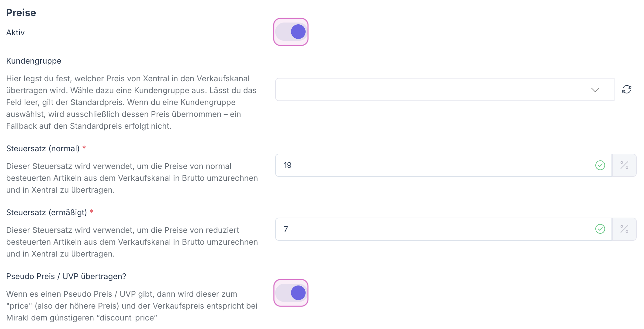The width and height of the screenshot is (644, 329).
Task: Click percent icon beside Steuersatz (normal) field
Action: (624, 165)
